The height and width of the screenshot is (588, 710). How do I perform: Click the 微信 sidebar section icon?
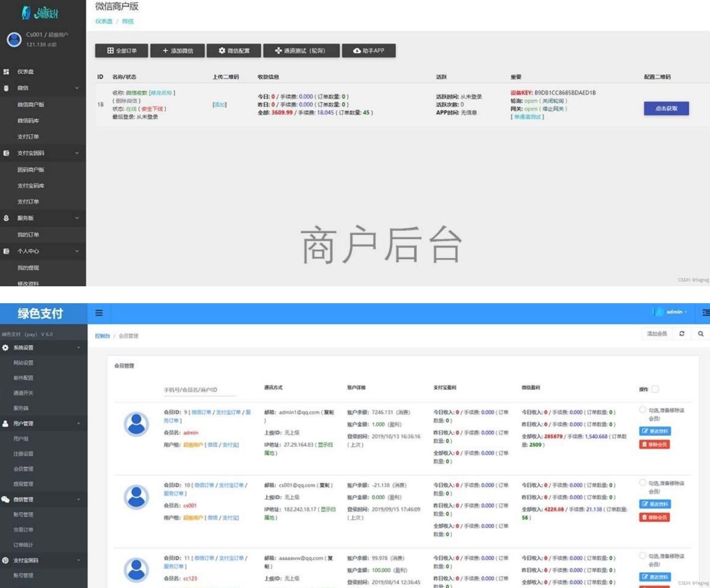point(6,88)
